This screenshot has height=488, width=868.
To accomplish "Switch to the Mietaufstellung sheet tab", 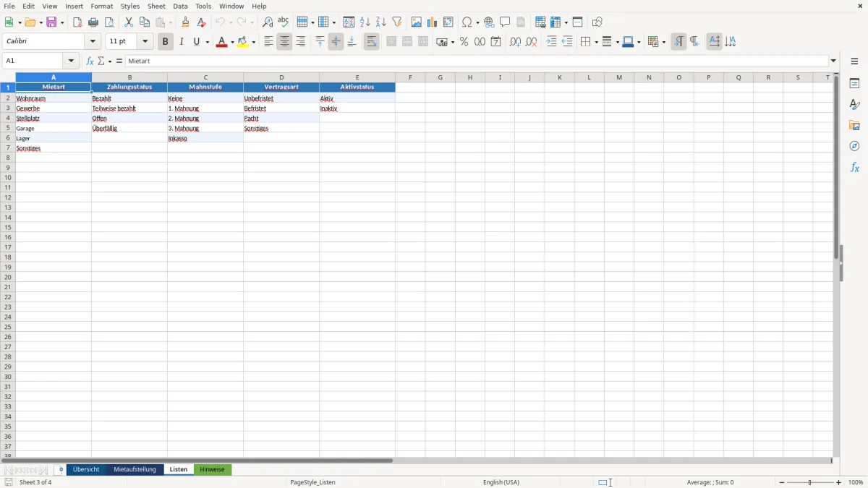I will click(135, 470).
